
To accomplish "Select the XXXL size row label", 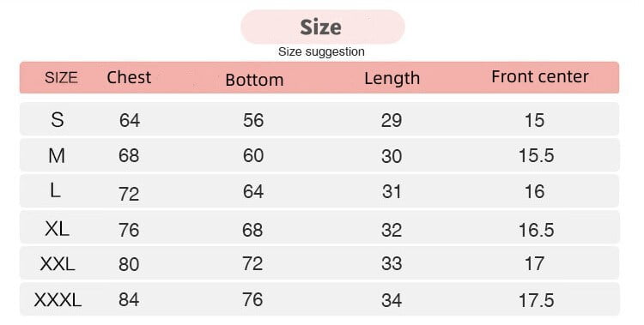I will tap(58, 300).
